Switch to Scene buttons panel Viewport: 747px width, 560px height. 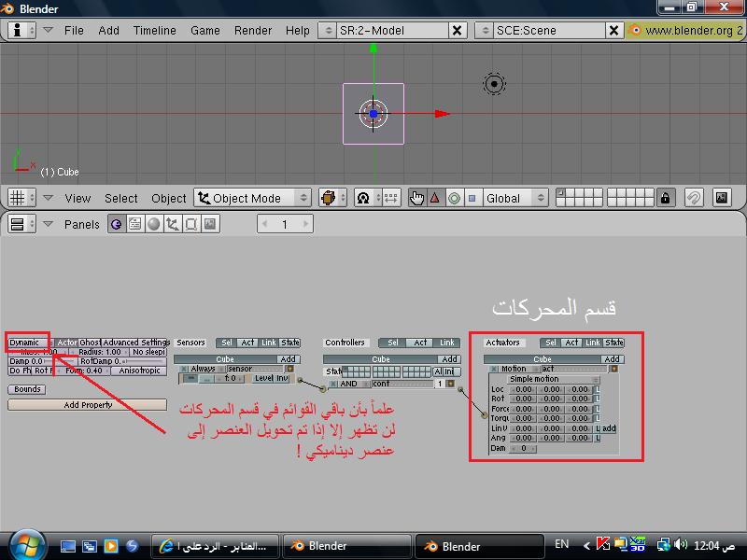pyautogui.click(x=210, y=224)
